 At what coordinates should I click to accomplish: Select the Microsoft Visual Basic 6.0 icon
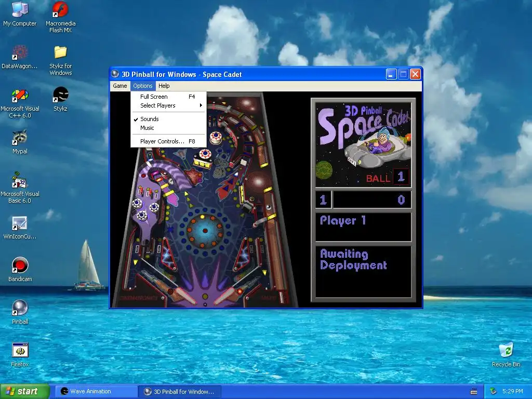(x=20, y=188)
